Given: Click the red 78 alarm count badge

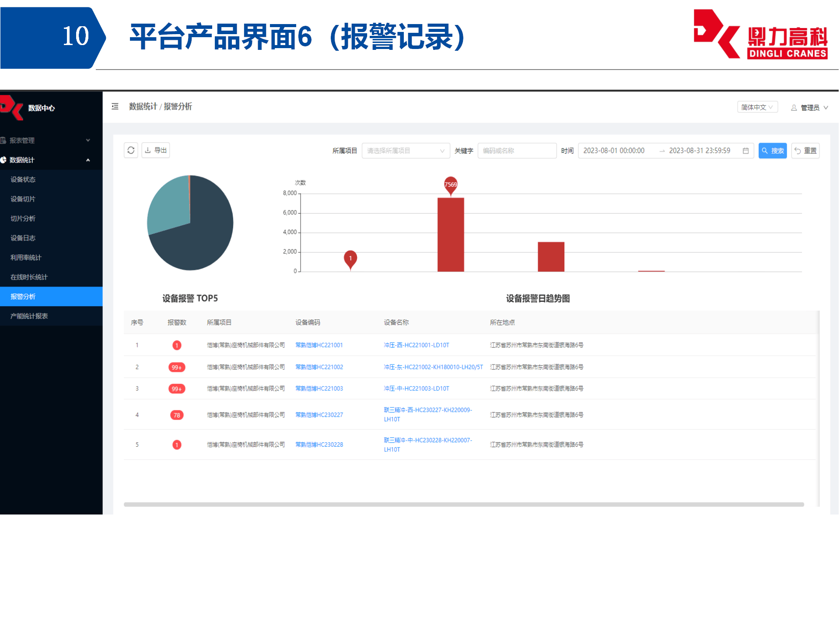Looking at the screenshot, I should (x=177, y=415).
